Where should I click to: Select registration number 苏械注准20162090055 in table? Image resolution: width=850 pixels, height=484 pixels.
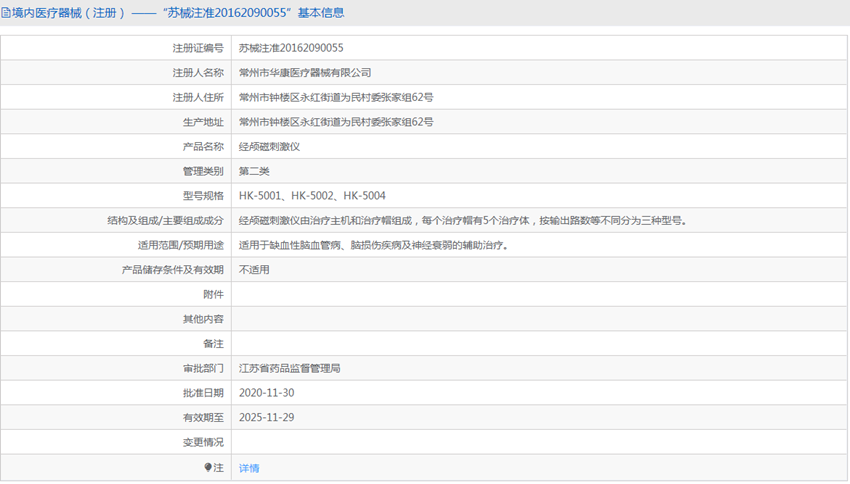click(297, 48)
